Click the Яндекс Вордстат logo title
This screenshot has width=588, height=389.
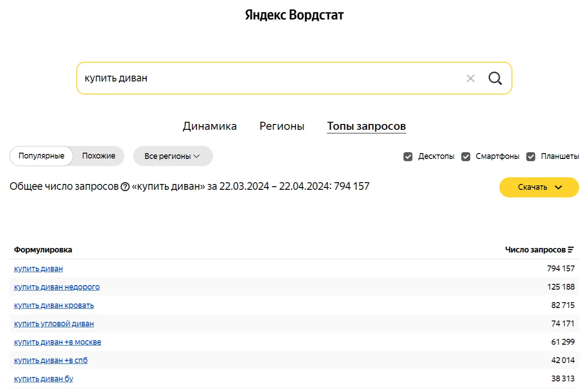pos(294,15)
